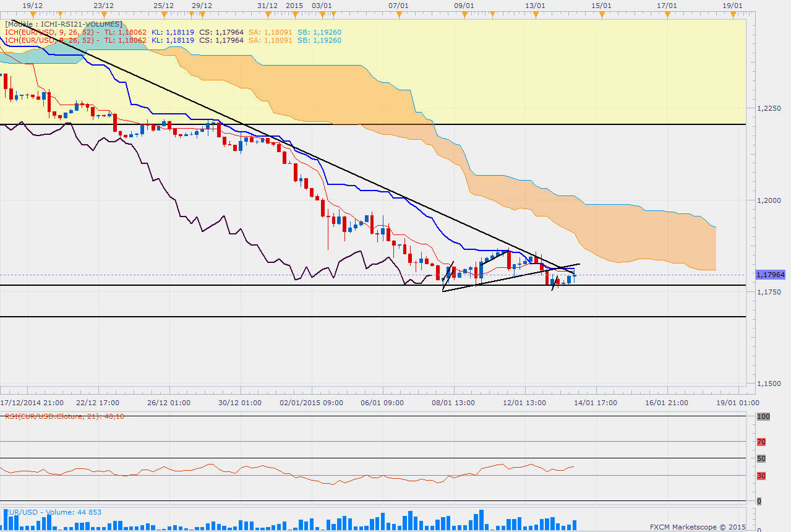This screenshot has width=791, height=532.
Task: Click the orange marker beneath the 13/01 date
Action: tap(534, 12)
